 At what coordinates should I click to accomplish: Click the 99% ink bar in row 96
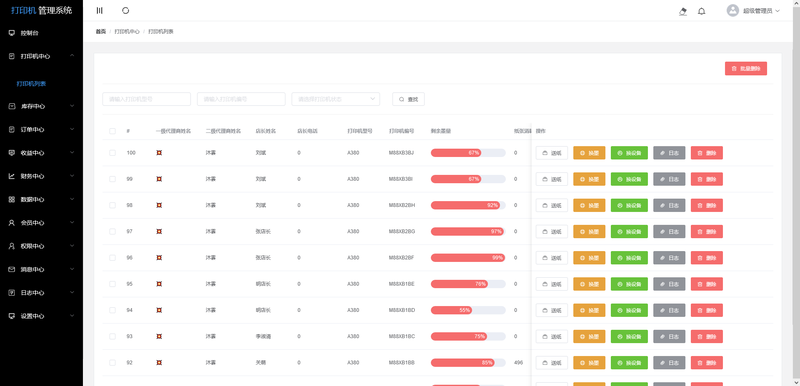tap(468, 258)
